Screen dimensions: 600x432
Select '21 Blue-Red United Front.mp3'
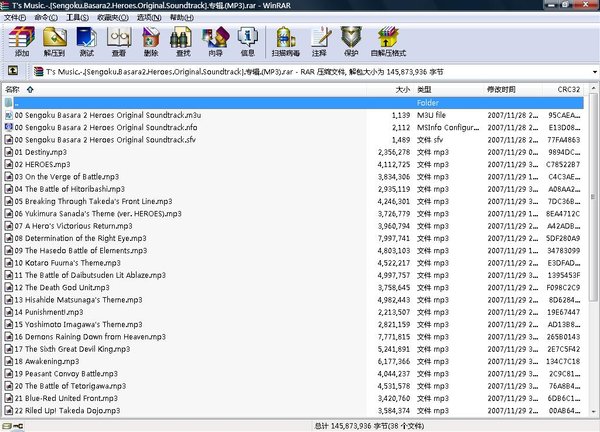pos(66,398)
